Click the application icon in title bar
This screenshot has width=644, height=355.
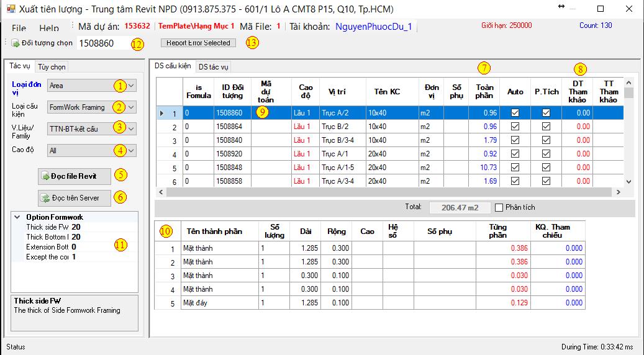[11, 9]
